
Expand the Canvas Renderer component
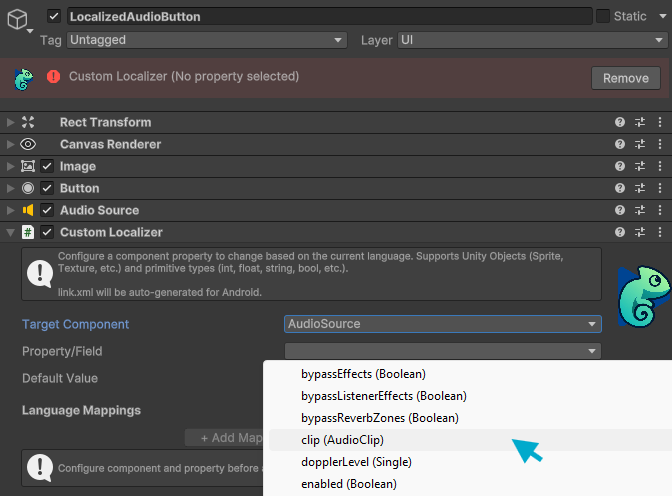tap(10, 144)
